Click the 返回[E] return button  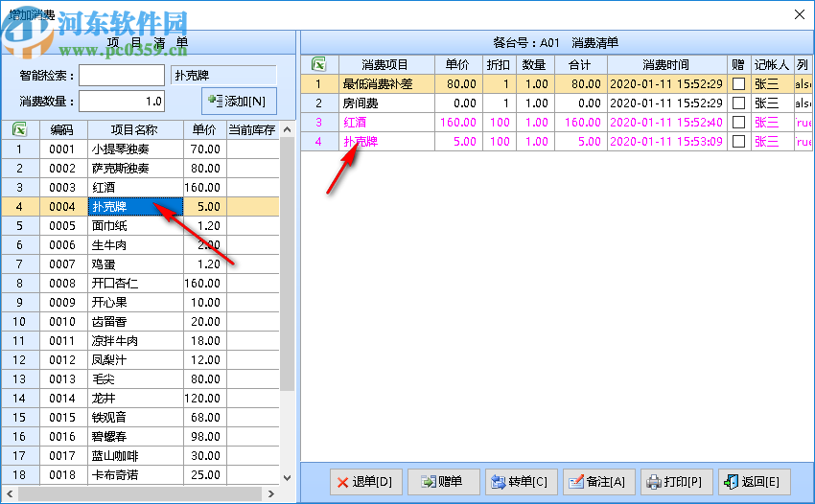tap(754, 482)
